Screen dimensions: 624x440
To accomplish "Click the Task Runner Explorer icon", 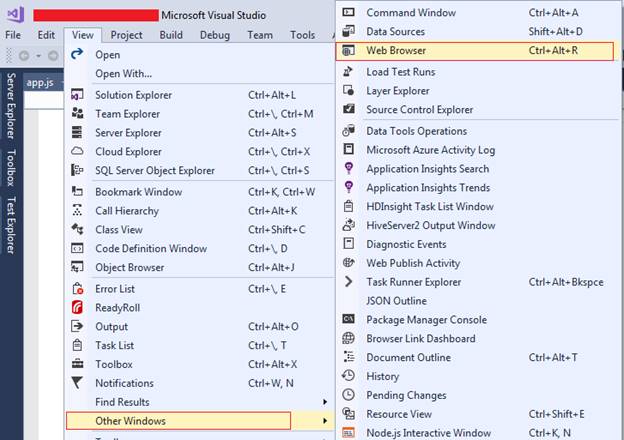I will pyautogui.click(x=348, y=282).
